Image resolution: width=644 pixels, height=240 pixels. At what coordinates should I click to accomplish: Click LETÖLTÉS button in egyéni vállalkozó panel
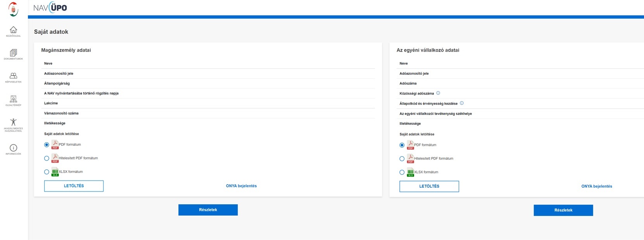point(429,186)
